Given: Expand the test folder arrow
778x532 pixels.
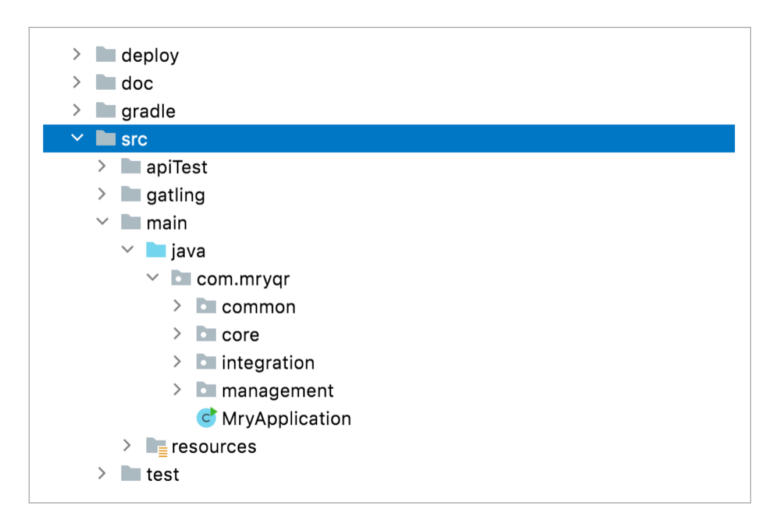Looking at the screenshot, I should point(102,473).
